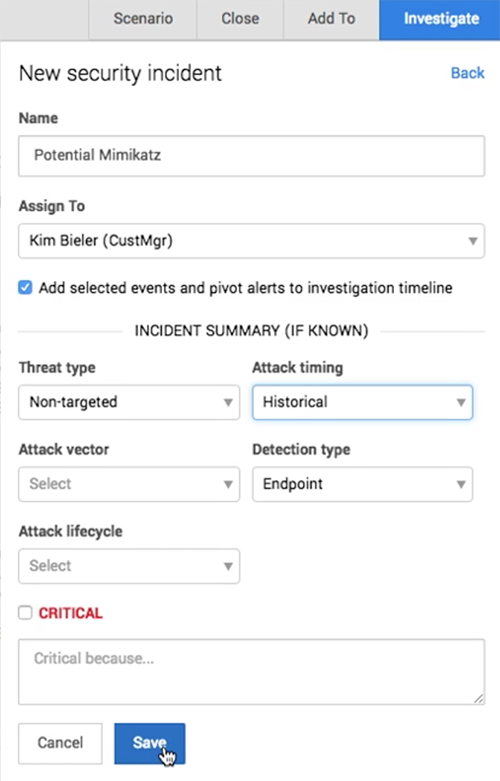Click the resize grip of the Critical because textarea
This screenshot has width=500, height=781.
(x=479, y=699)
